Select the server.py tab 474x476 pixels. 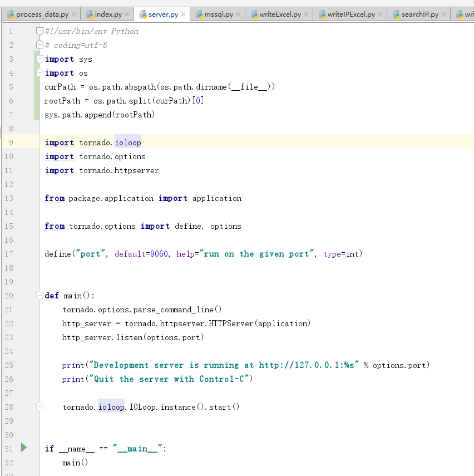coord(163,14)
